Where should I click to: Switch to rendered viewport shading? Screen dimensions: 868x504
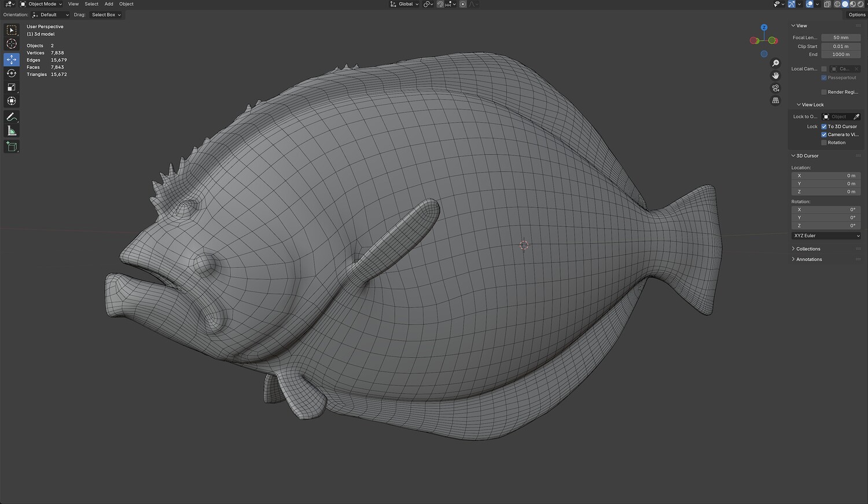coord(860,4)
